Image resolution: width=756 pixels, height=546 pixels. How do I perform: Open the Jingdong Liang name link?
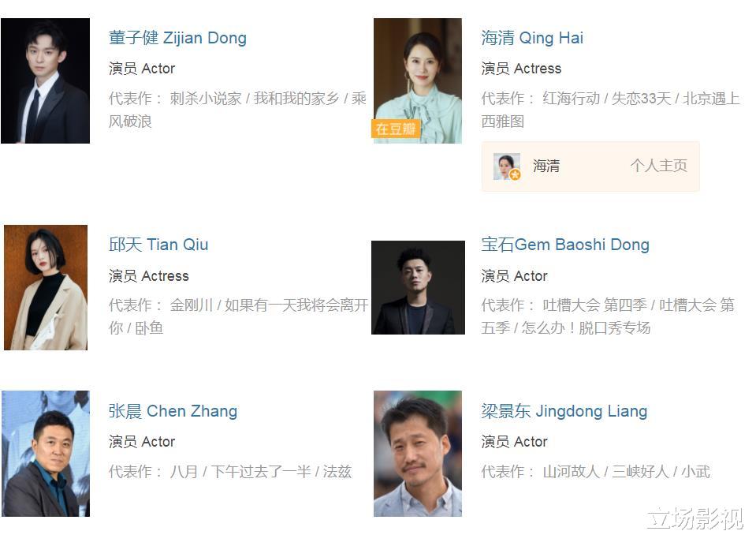click(x=564, y=411)
